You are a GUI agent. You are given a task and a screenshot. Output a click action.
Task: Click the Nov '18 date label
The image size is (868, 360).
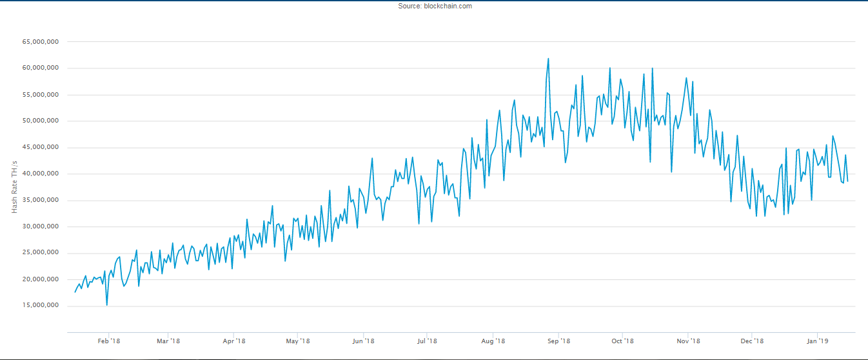click(x=688, y=341)
